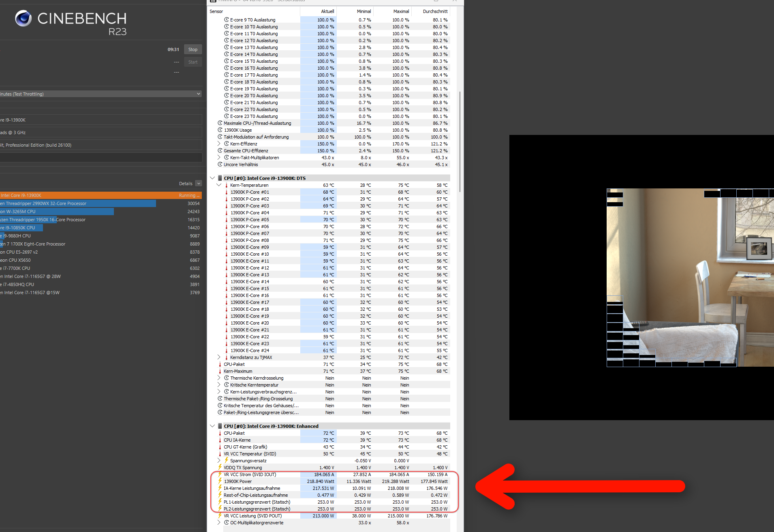Click thermometer icon for P-Core #08
The width and height of the screenshot is (774, 532).
pos(227,240)
